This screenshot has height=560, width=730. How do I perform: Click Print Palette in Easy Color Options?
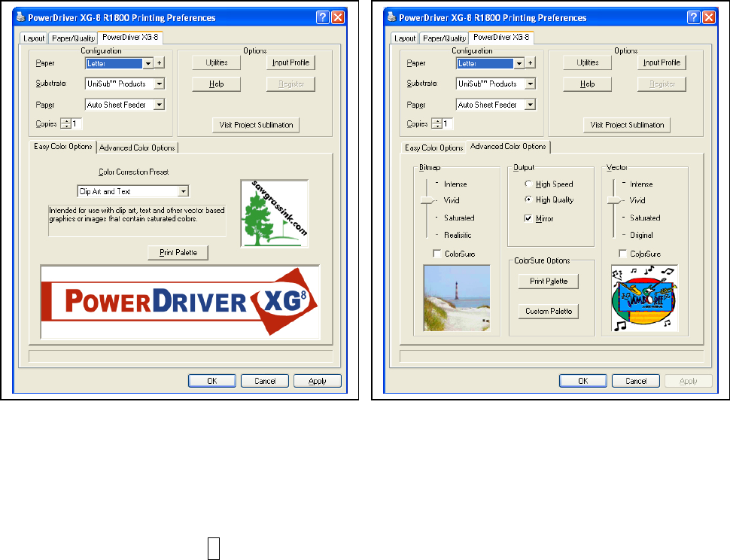[178, 252]
